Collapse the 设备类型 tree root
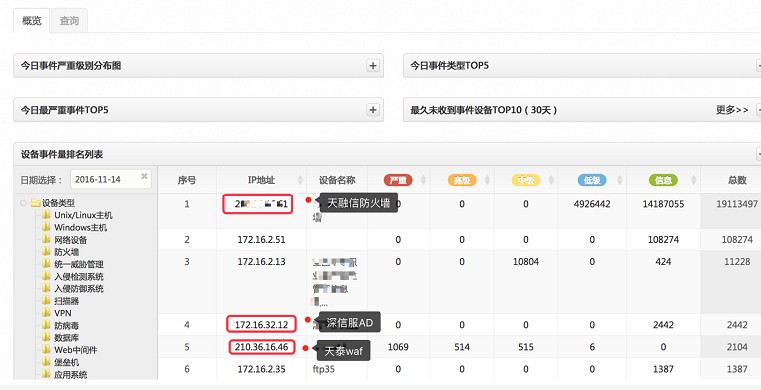The width and height of the screenshot is (761, 390). (23, 203)
